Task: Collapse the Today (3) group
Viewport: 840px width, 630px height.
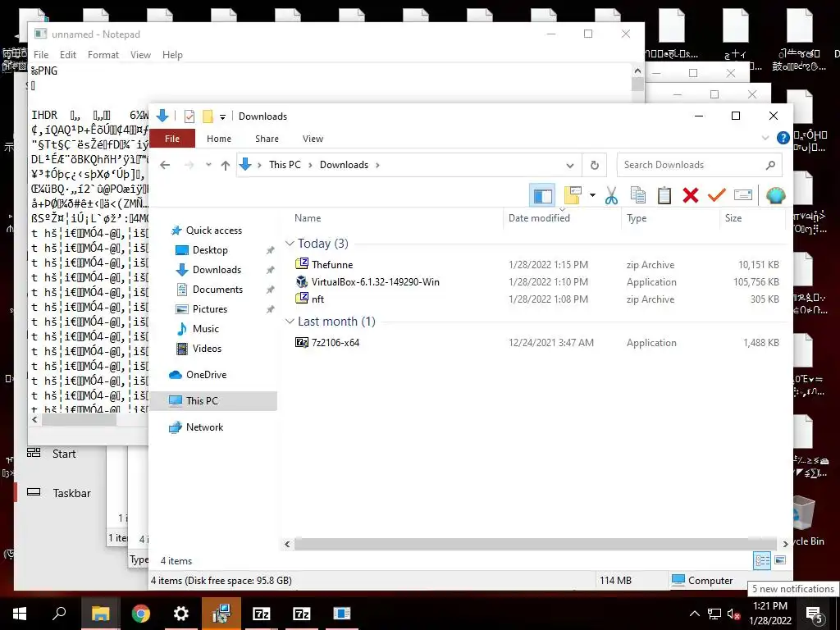Action: point(290,244)
